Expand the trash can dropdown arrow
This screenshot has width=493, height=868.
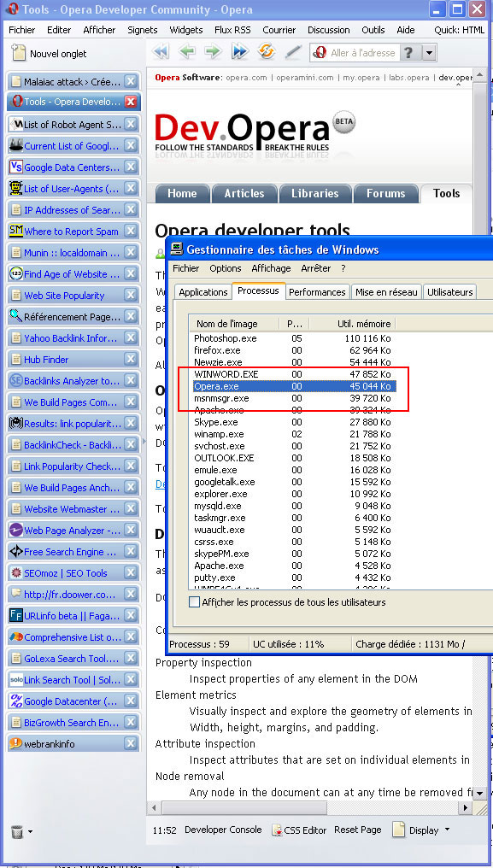[x=30, y=831]
